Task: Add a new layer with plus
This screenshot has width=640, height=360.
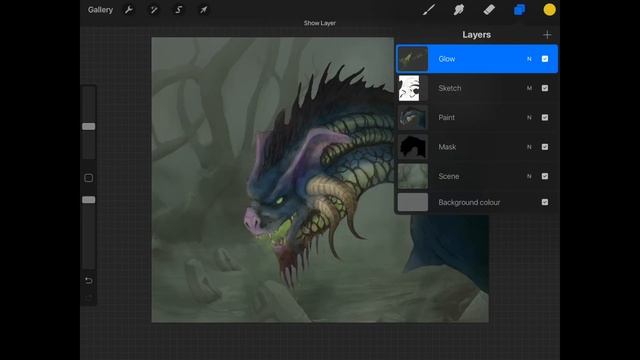Action: [547, 35]
